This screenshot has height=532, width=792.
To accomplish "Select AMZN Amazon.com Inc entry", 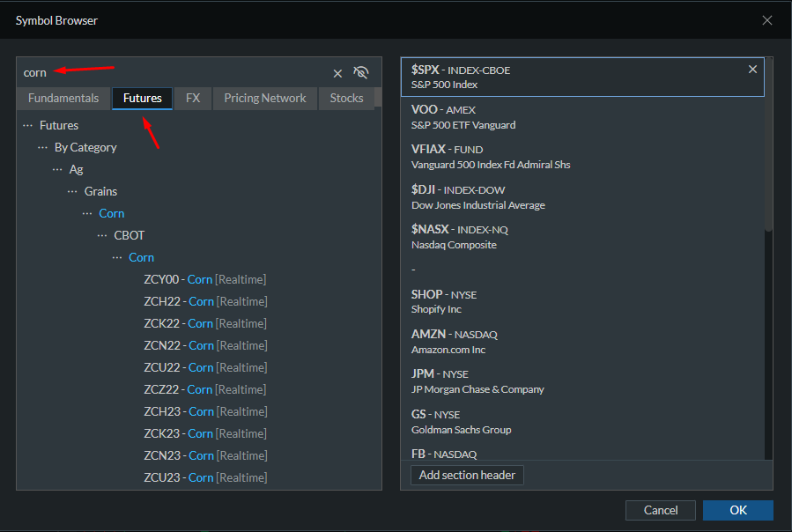I will [x=582, y=342].
